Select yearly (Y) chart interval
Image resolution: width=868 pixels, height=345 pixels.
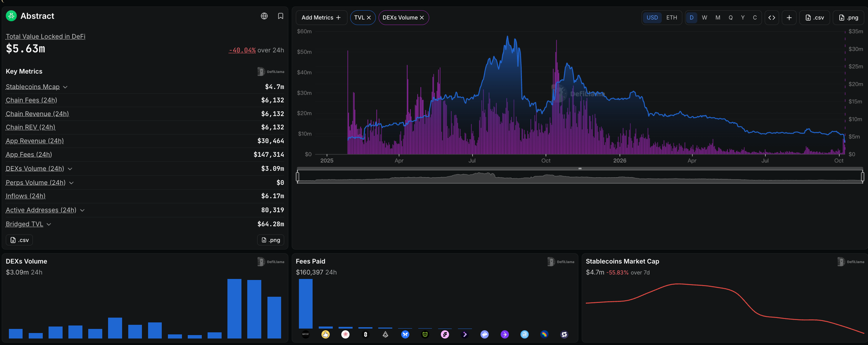tap(743, 18)
